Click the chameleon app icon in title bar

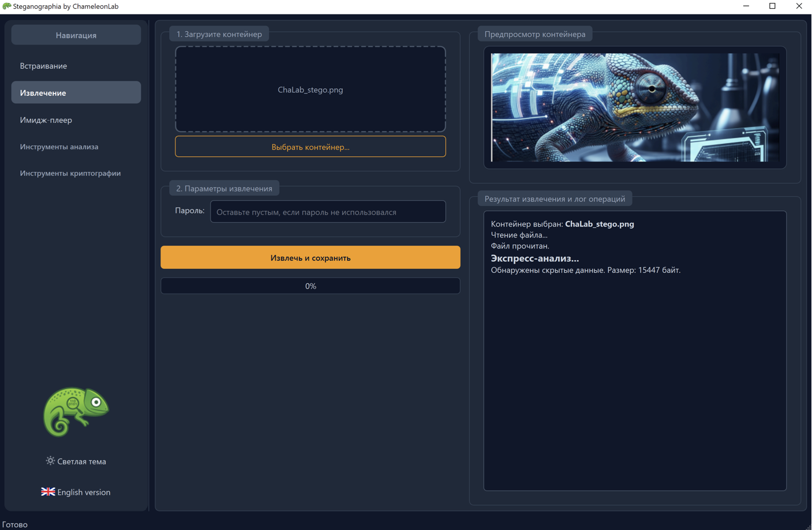coord(6,6)
